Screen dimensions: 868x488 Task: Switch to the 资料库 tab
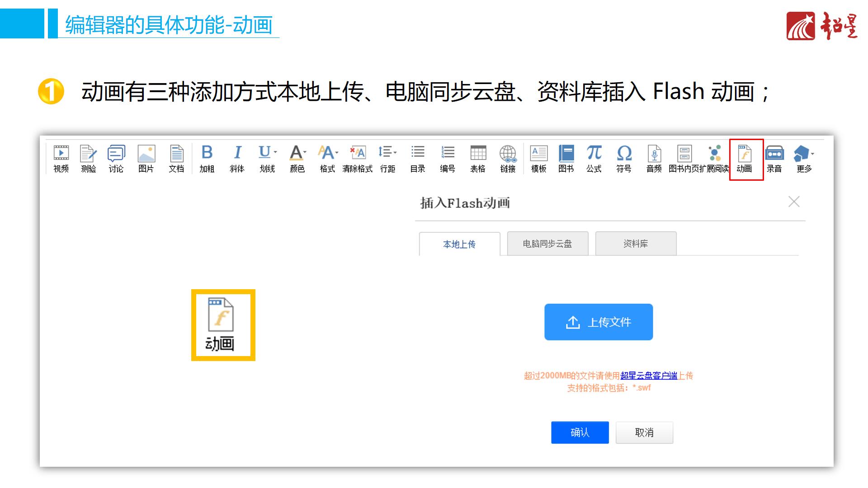point(636,244)
